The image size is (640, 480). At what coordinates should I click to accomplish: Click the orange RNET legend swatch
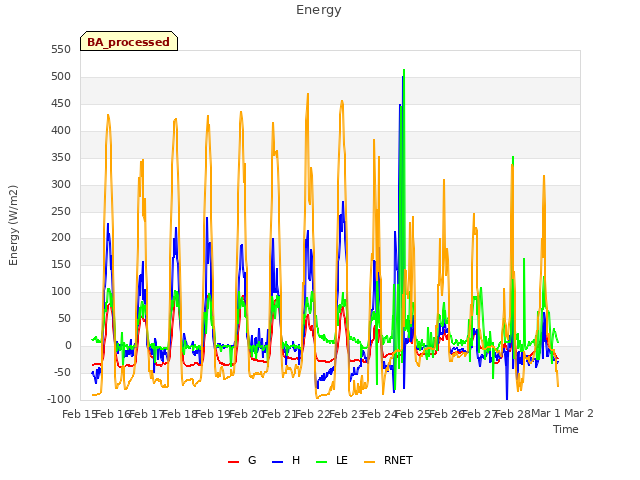coord(369,462)
